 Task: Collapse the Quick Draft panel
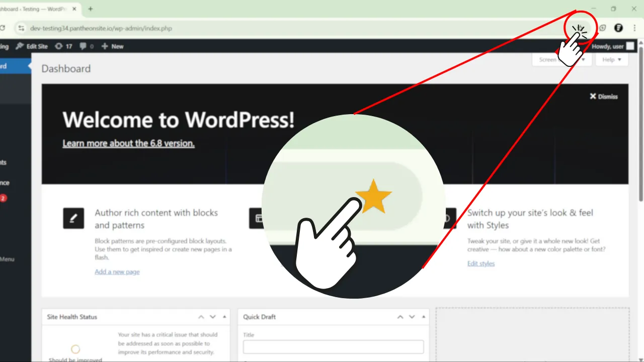point(424,317)
